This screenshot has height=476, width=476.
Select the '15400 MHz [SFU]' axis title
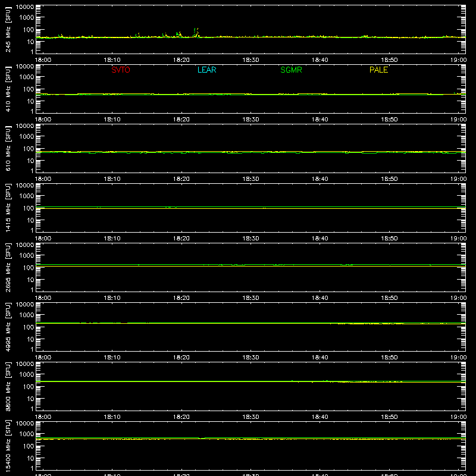coord(8,446)
